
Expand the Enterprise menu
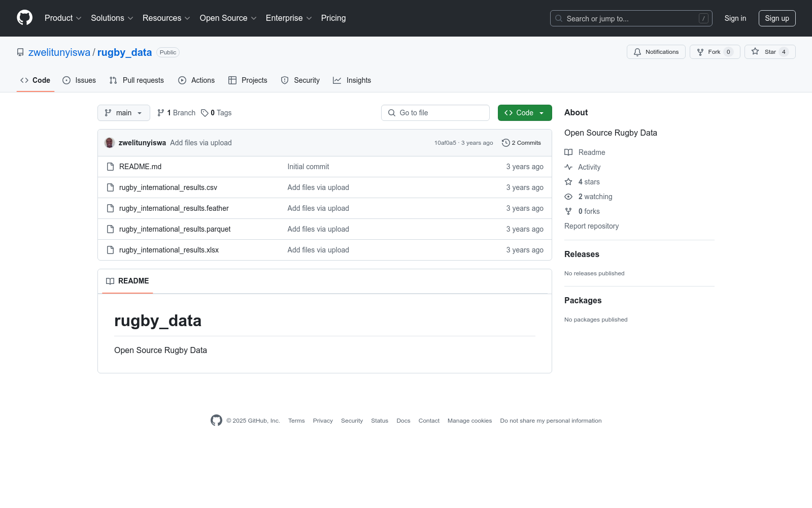click(x=289, y=18)
